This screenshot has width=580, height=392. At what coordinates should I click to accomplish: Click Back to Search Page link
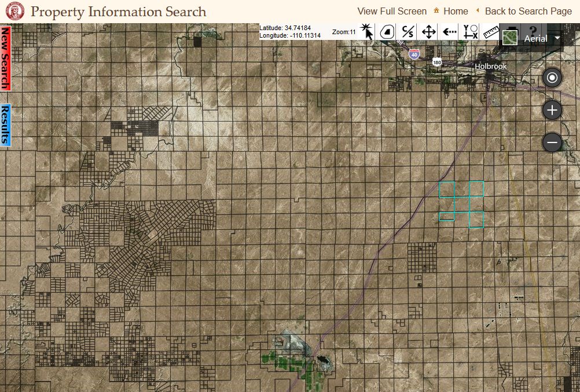pos(528,12)
